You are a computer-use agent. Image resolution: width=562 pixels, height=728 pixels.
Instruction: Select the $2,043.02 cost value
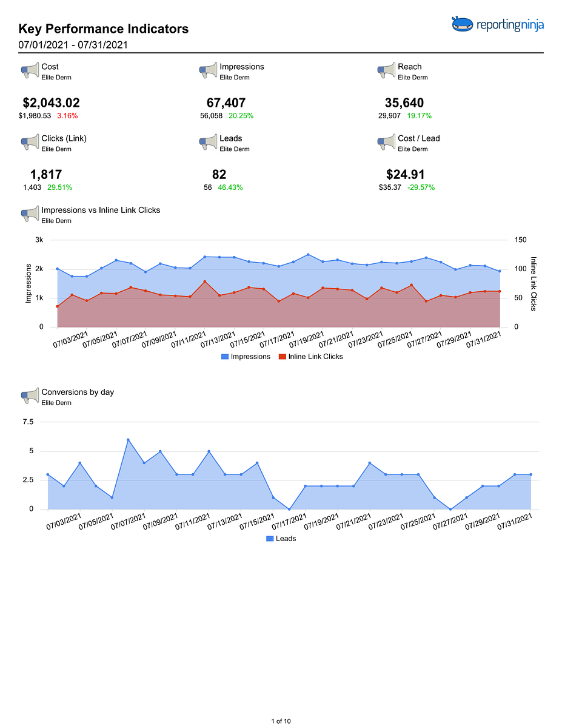51,103
